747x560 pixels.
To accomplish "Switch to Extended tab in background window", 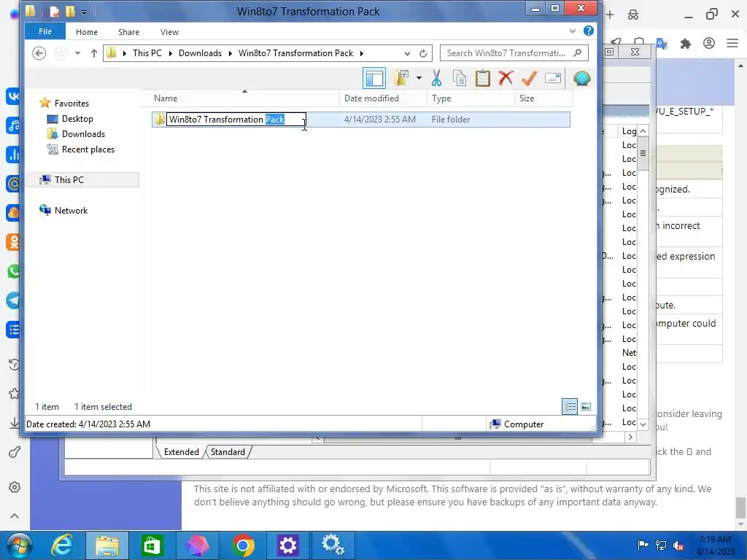I will (181, 452).
